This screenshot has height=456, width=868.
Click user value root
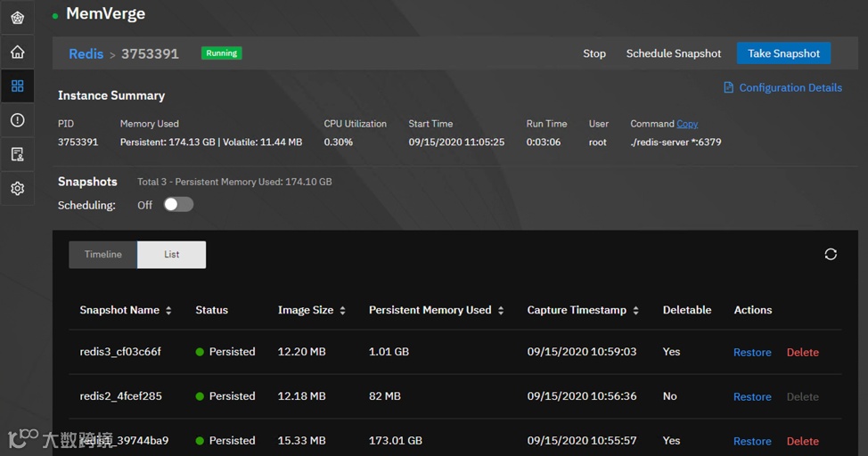pyautogui.click(x=597, y=142)
